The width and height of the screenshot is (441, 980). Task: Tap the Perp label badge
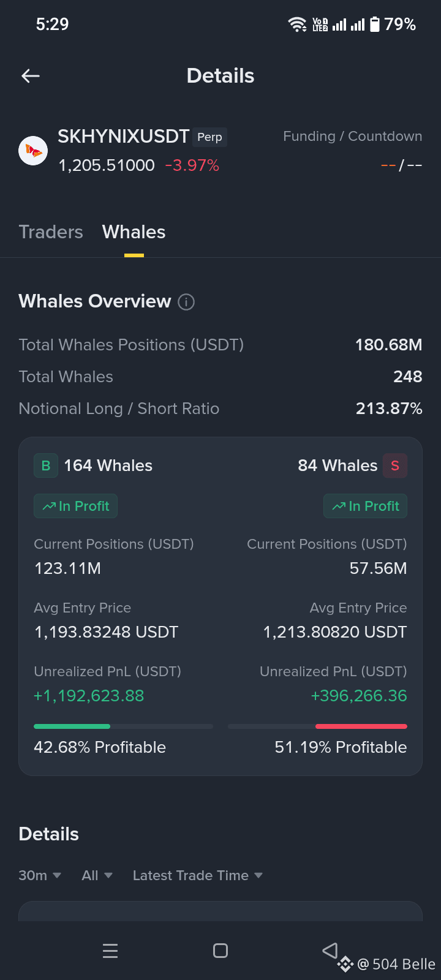point(209,137)
